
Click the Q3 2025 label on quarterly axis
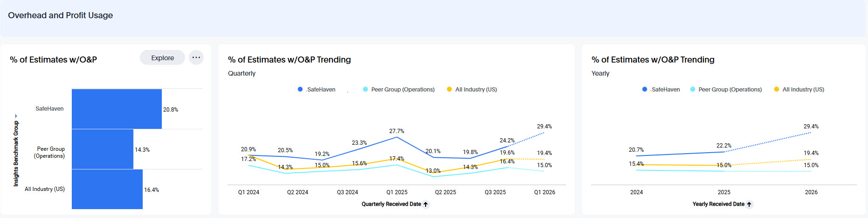point(495,192)
